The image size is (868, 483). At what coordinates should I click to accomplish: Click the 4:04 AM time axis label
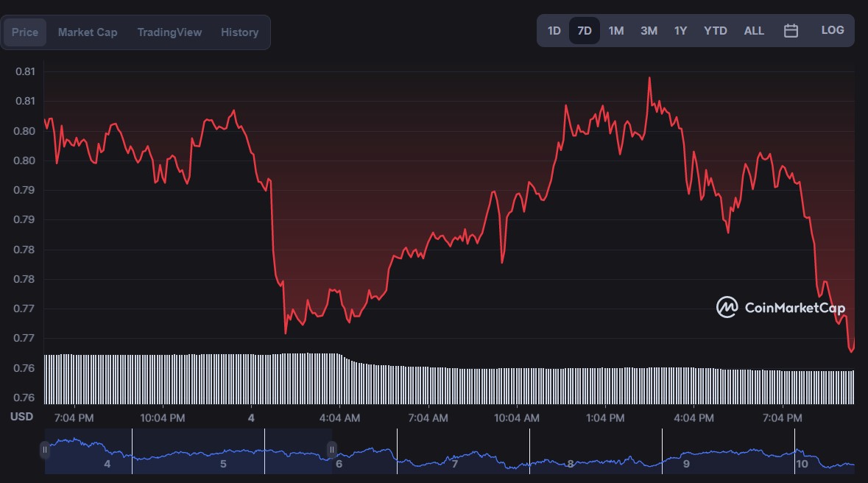(x=339, y=418)
